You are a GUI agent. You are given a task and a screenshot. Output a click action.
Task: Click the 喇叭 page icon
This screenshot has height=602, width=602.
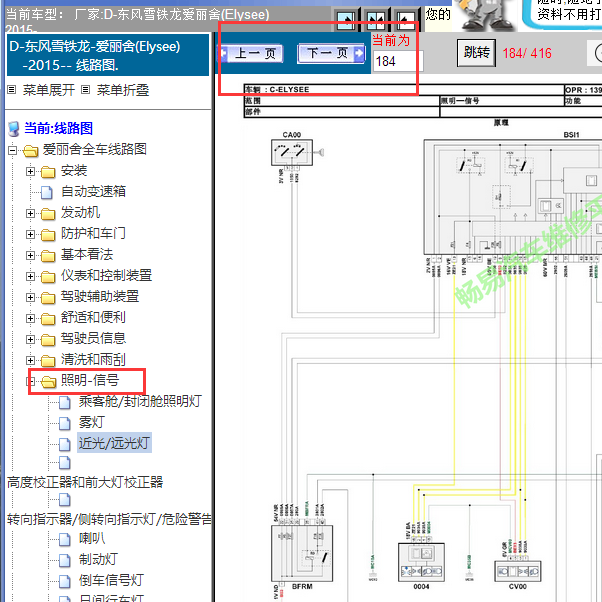tap(64, 539)
